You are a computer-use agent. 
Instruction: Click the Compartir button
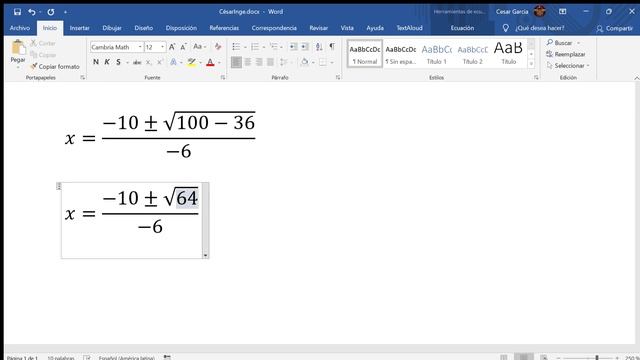coord(614,28)
